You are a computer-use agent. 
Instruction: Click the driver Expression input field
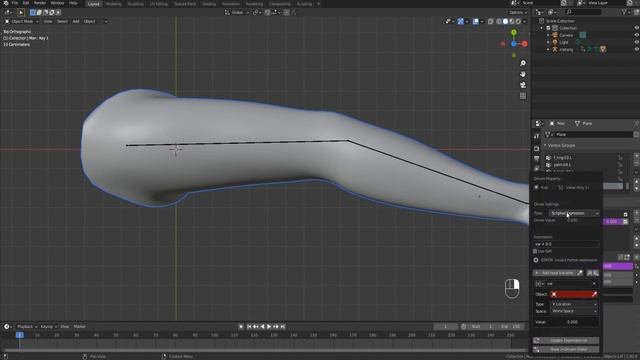tap(566, 244)
